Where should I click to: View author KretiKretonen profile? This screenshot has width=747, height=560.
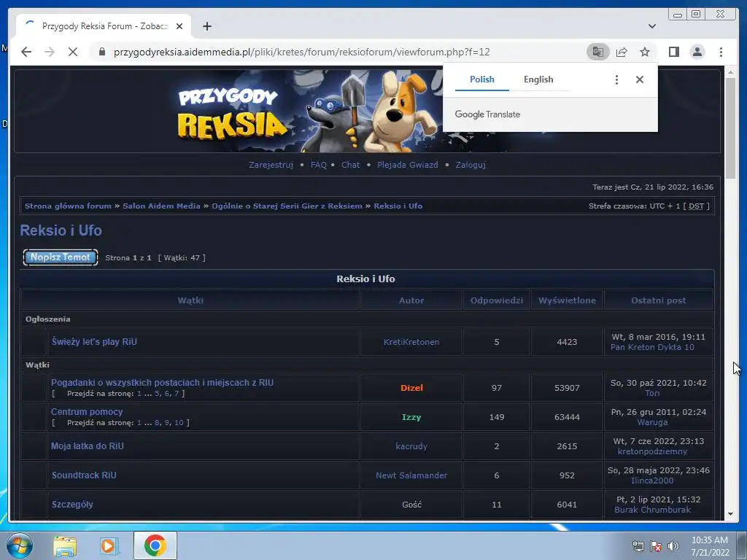coord(411,342)
